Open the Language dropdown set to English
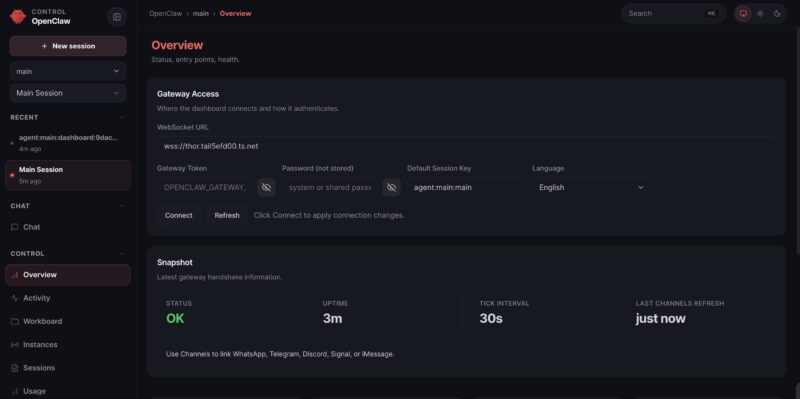 pyautogui.click(x=591, y=187)
